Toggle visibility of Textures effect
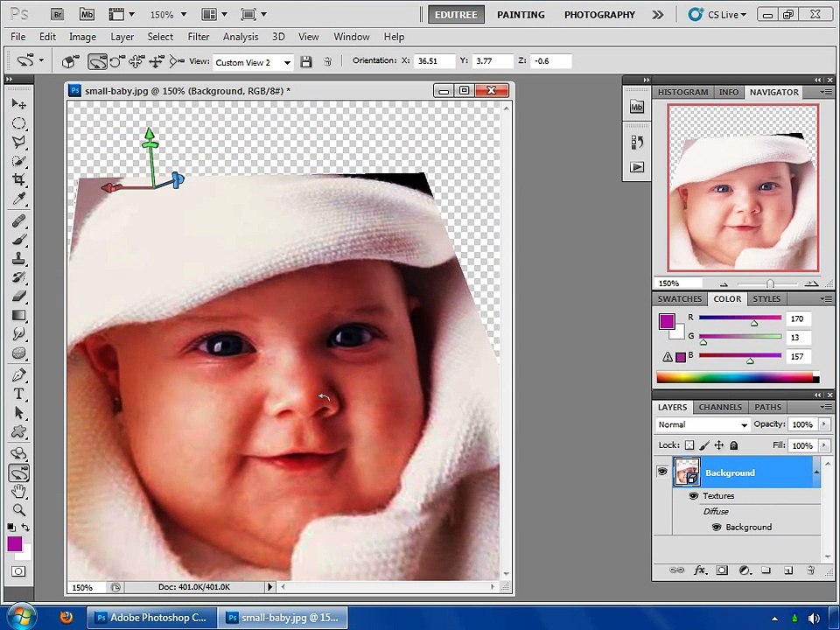 [693, 495]
